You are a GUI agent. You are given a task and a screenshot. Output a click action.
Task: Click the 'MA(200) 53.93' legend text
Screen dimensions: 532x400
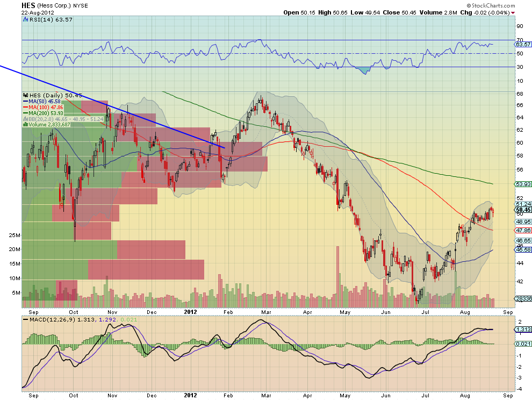[46, 113]
